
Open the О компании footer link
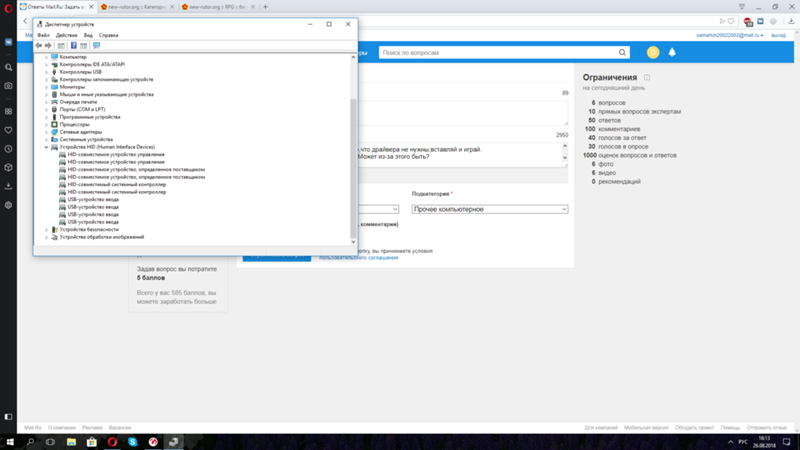(x=62, y=428)
